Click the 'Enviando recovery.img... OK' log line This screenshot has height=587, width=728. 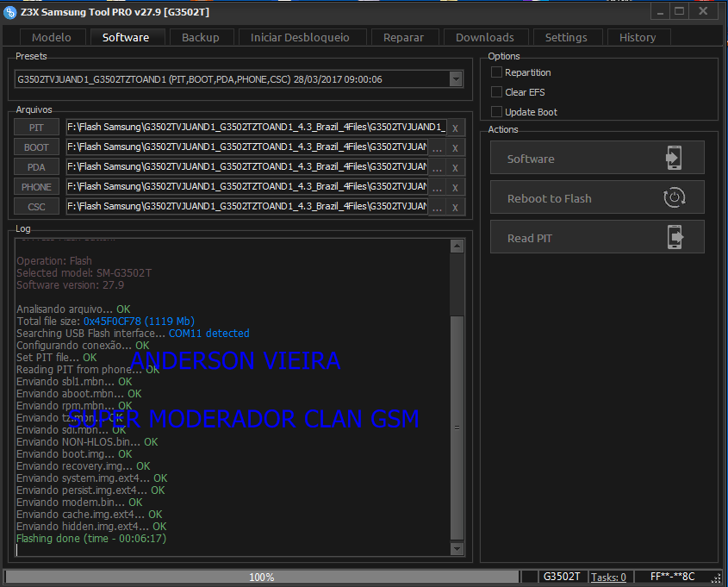pos(83,466)
